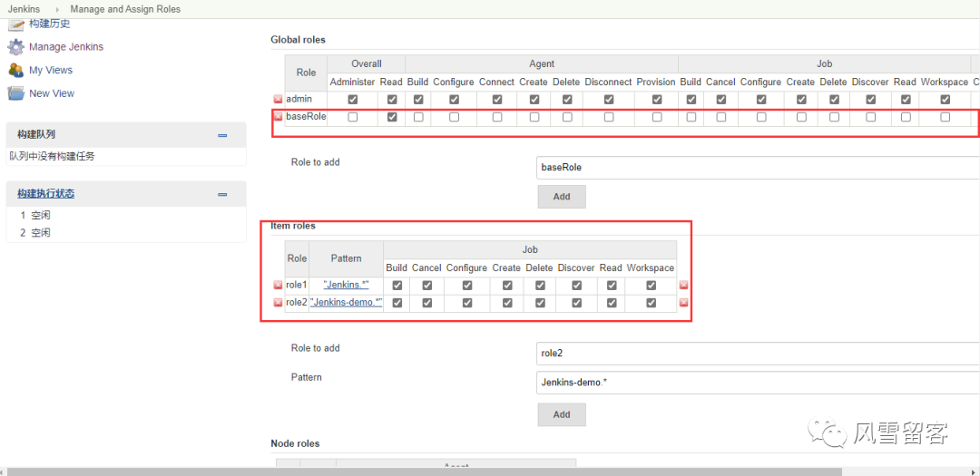
Task: Uncheck Job Cancel for role2
Action: point(426,303)
